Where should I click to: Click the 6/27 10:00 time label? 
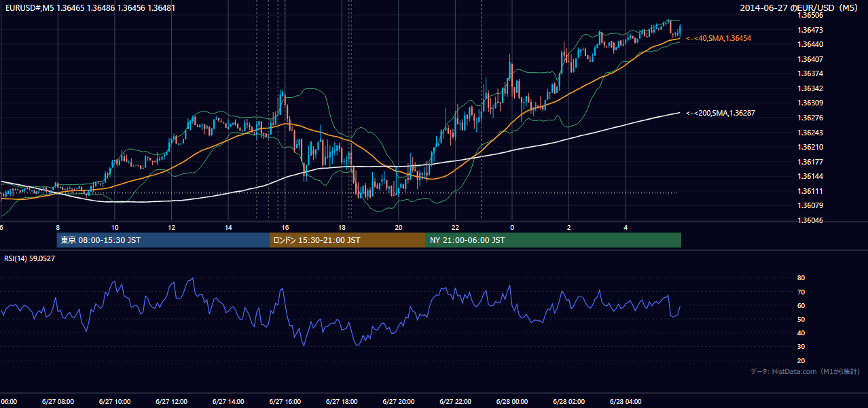(x=115, y=401)
